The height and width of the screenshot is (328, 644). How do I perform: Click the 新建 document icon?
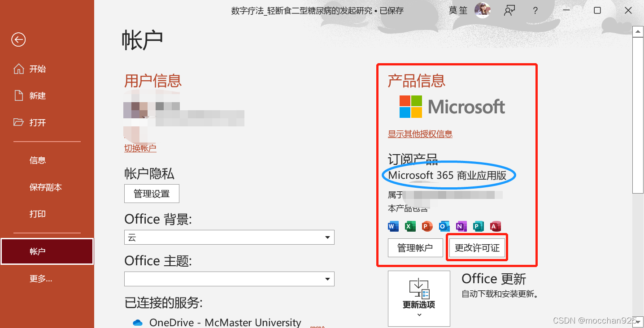[x=18, y=96]
